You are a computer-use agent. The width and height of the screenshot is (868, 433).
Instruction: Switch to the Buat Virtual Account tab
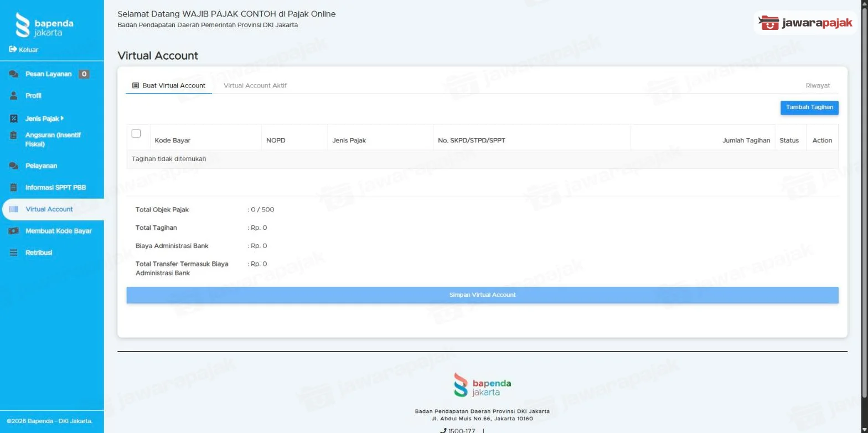point(169,86)
